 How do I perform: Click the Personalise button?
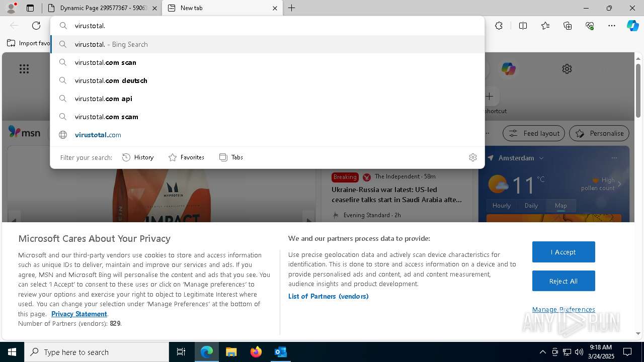(599, 133)
